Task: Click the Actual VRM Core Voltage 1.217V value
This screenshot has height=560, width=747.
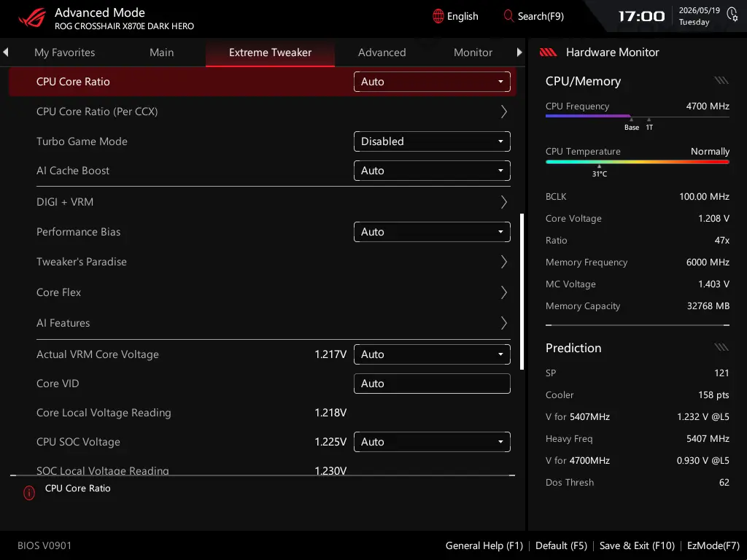Action: point(330,354)
